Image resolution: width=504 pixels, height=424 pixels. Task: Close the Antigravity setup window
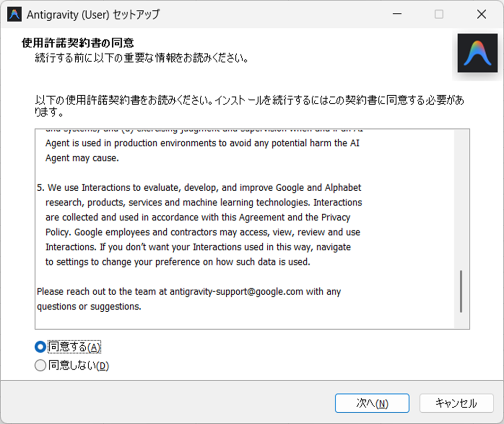(481, 14)
